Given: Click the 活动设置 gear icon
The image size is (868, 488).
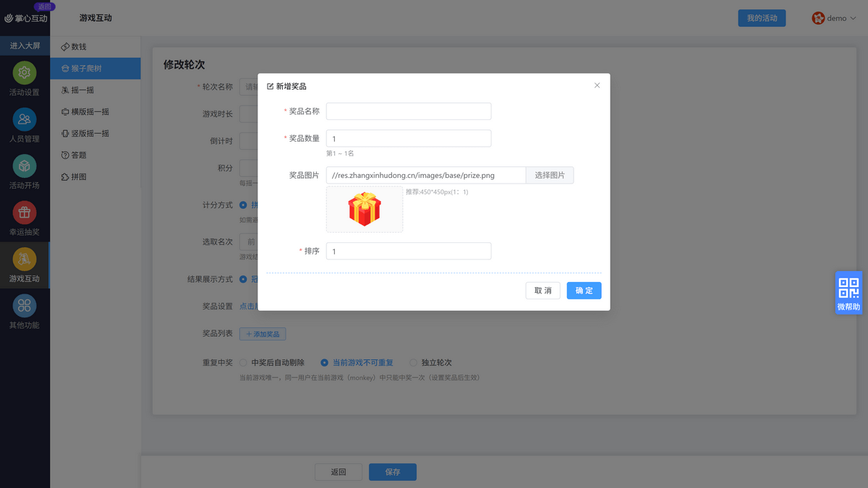Looking at the screenshot, I should 25,73.
